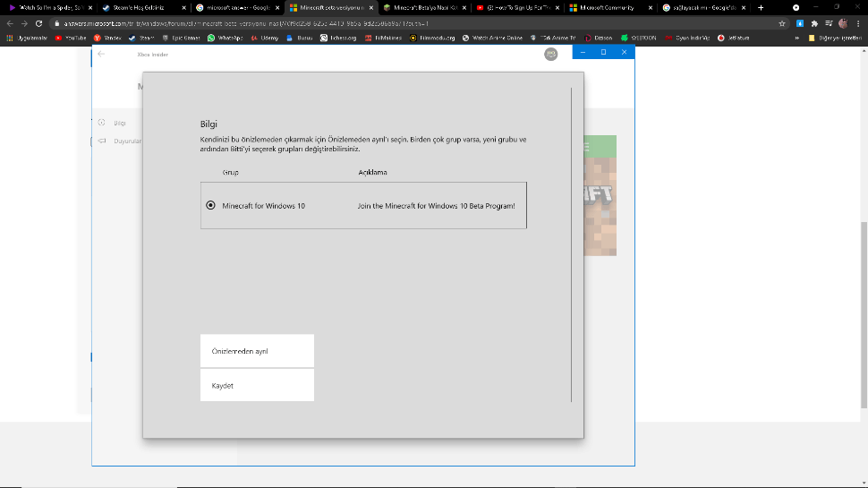
Task: Open a new tab with the plus button
Action: (x=761, y=8)
